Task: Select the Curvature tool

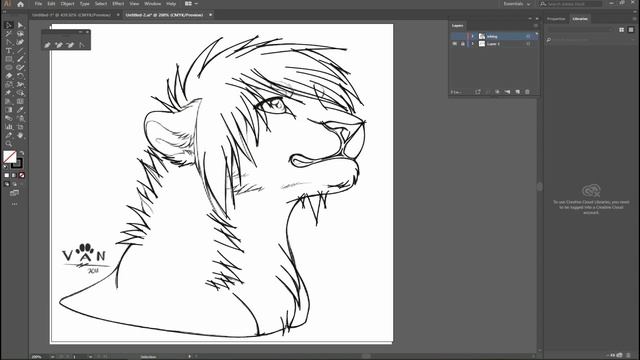Action: (x=20, y=42)
